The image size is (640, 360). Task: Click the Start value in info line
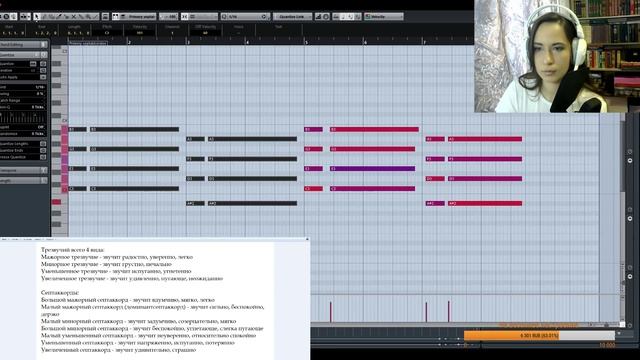pyautogui.click(x=13, y=33)
